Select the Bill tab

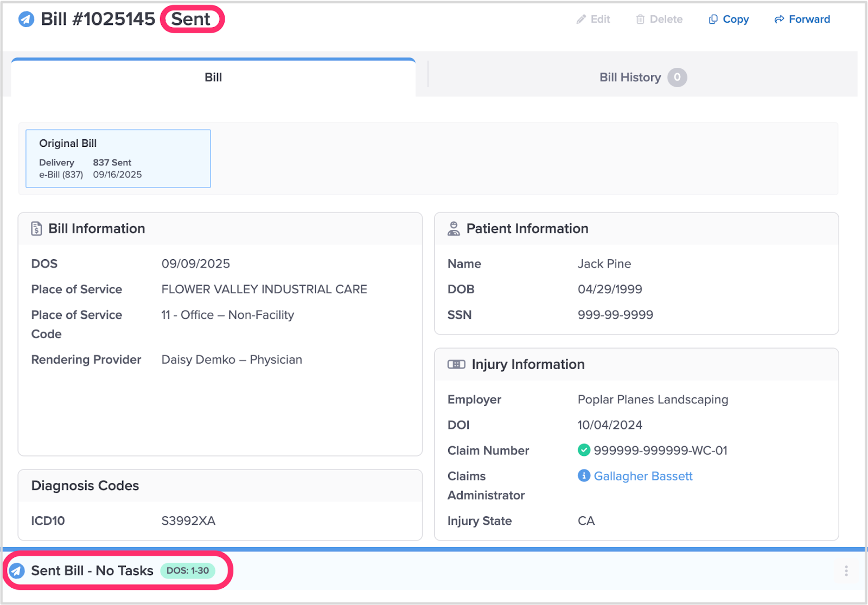[x=213, y=78]
